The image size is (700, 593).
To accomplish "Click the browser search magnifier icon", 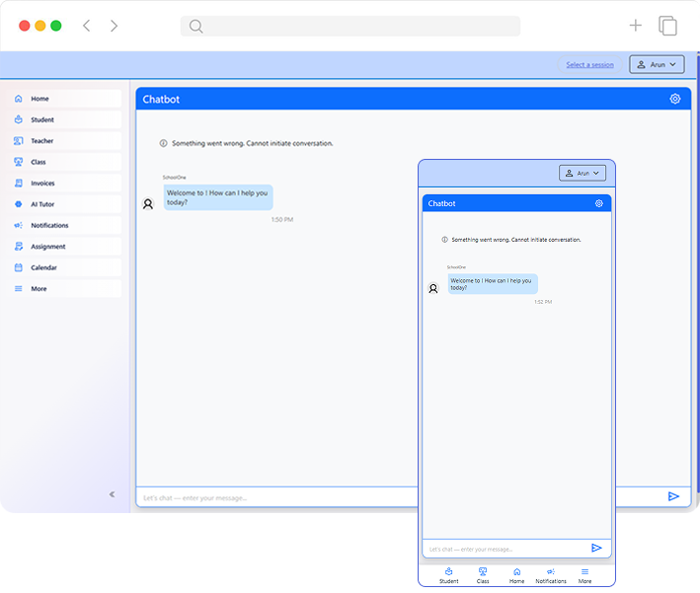I will pyautogui.click(x=195, y=27).
